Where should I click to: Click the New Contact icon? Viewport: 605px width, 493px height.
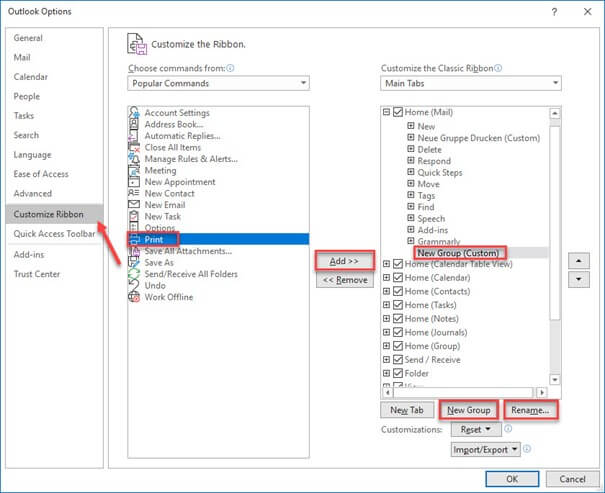tap(134, 193)
